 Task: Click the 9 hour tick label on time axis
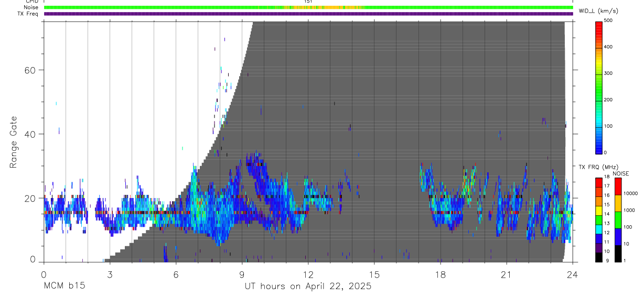coord(242,274)
